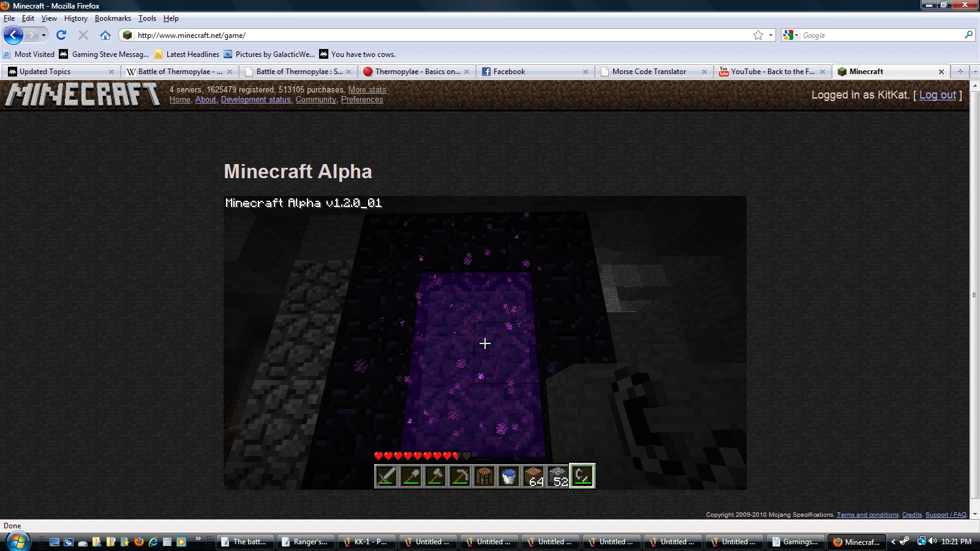980x551 pixels.
Task: Open the Bookmarks menu
Action: [113, 18]
